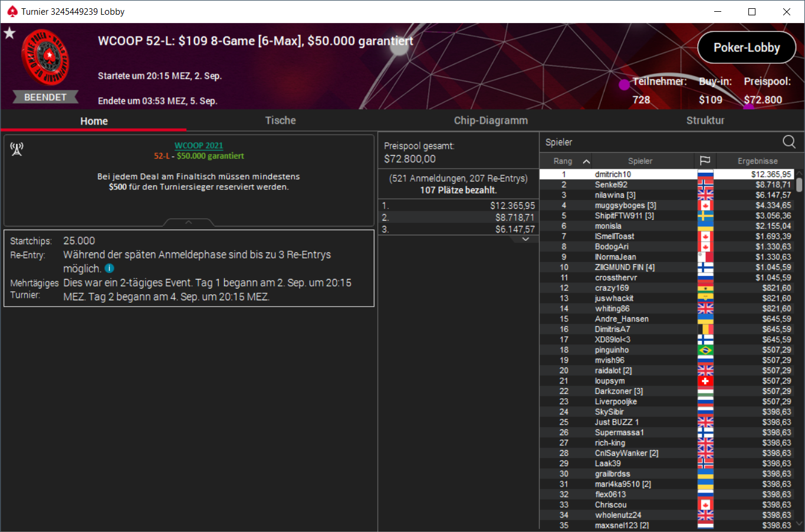
Task: Collapse the tournament info panel chevron
Action: [189, 222]
